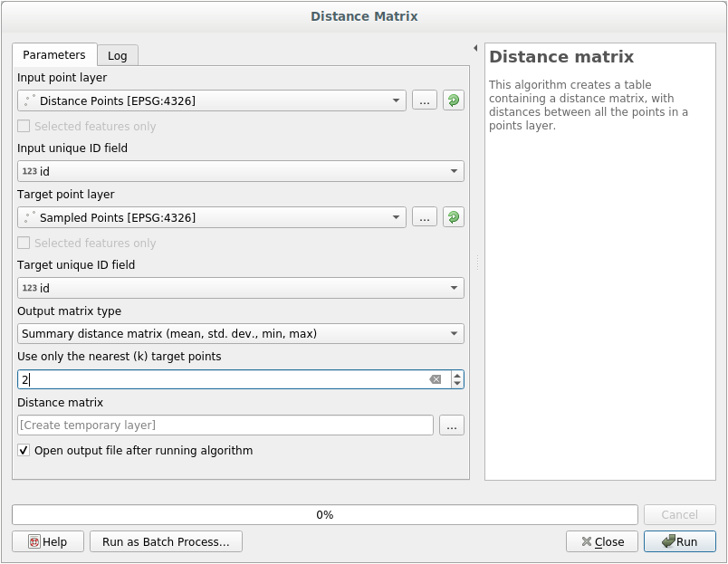The height and width of the screenshot is (564, 728).
Task: Select the Parameters tab
Action: pos(54,54)
